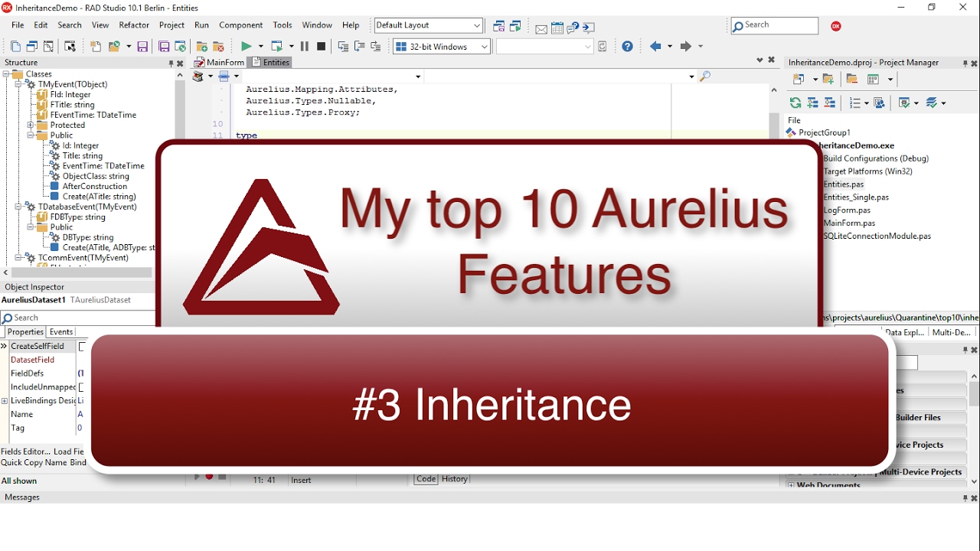980x551 pixels.
Task: Click the Code tab below the editor
Action: click(426, 479)
